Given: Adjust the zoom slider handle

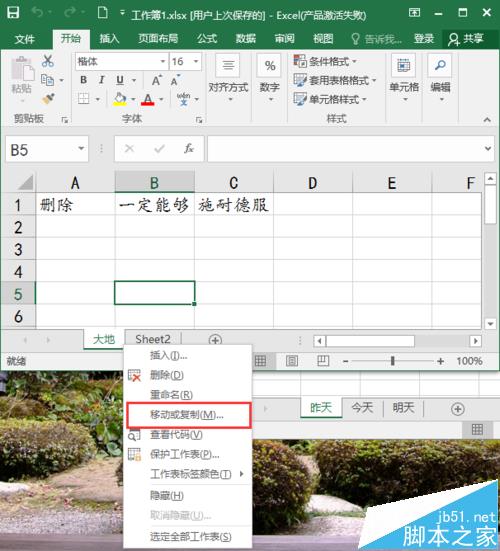Looking at the screenshot, I should 392,361.
